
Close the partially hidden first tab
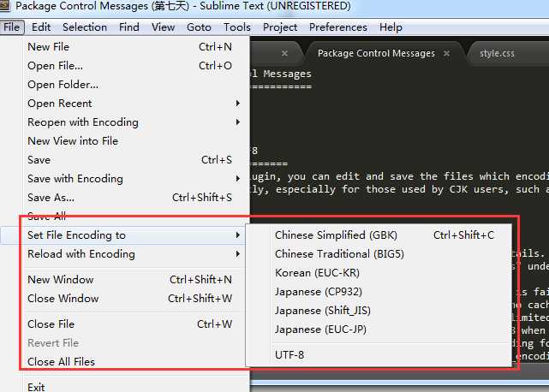pyautogui.click(x=284, y=53)
